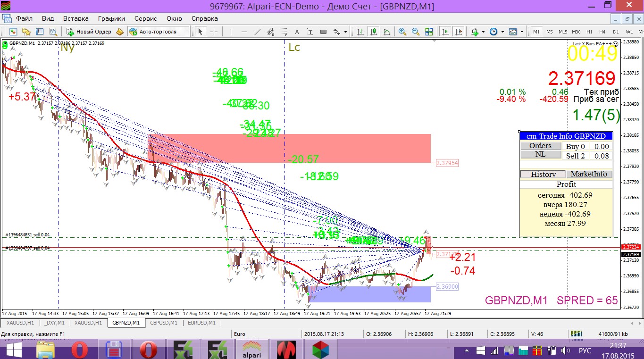The width and height of the screenshot is (644, 359).
Task: Launch MetaEditor via the yellow book icon
Action: click(120, 32)
